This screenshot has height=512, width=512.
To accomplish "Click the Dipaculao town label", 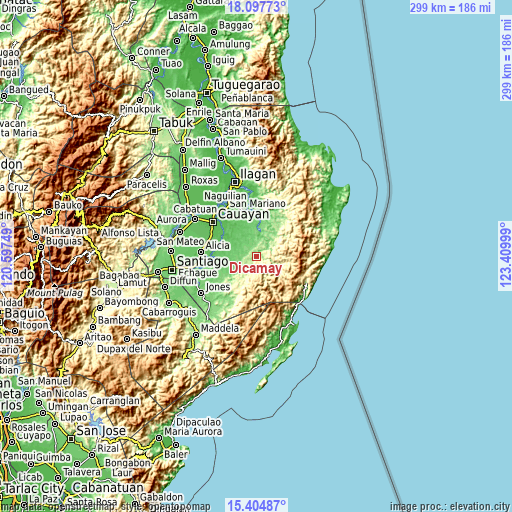I will (198, 422).
